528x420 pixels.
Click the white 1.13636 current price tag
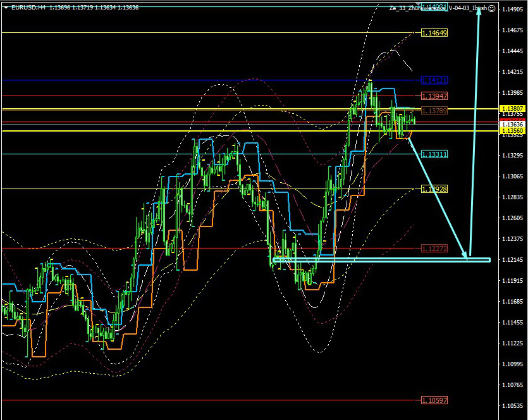point(513,124)
